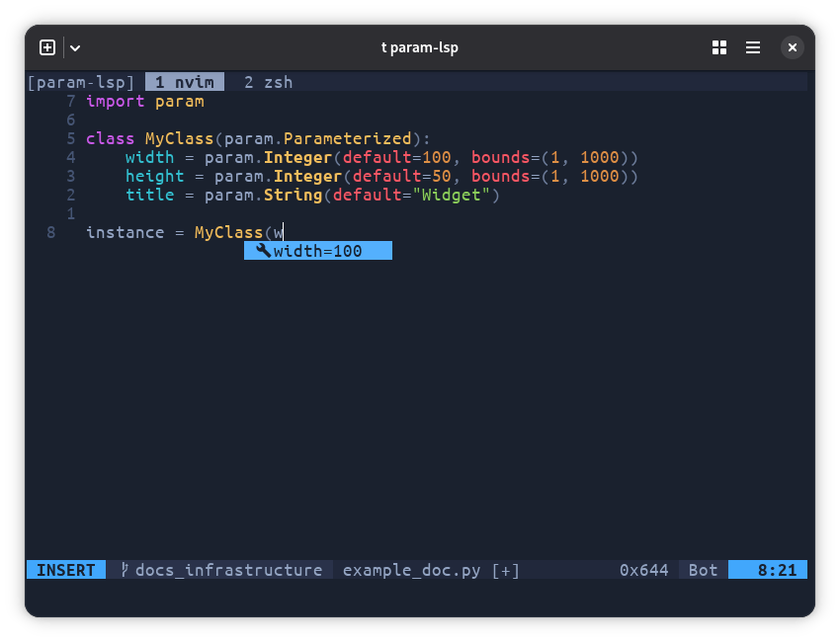The width and height of the screenshot is (840, 642).
Task: Click the INSERT mode indicator
Action: point(66,570)
